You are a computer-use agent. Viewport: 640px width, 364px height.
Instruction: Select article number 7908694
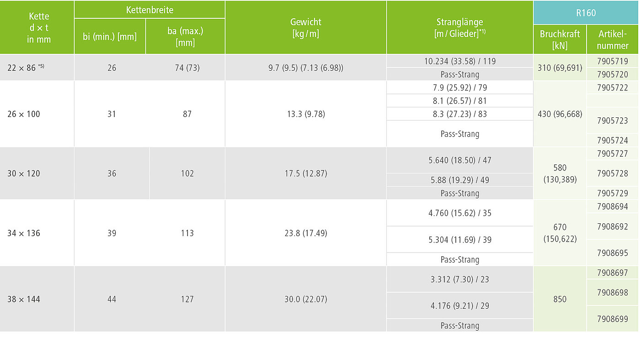(613, 207)
